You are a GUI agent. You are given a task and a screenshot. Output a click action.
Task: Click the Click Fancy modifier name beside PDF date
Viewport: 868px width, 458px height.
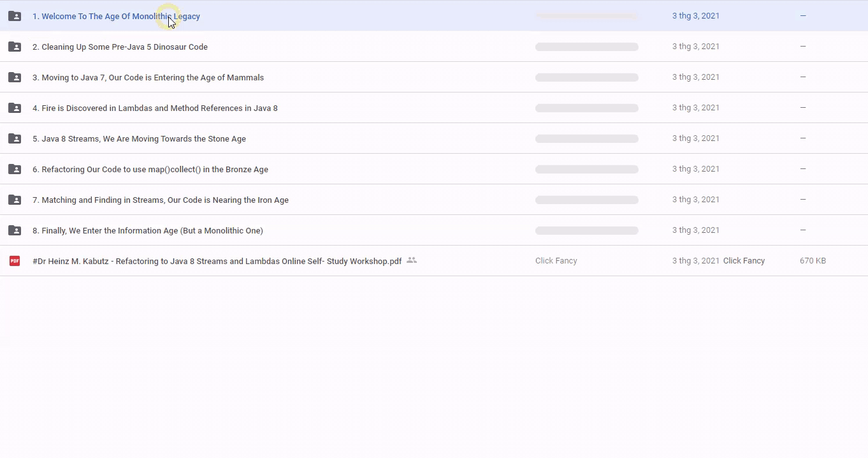tap(744, 261)
